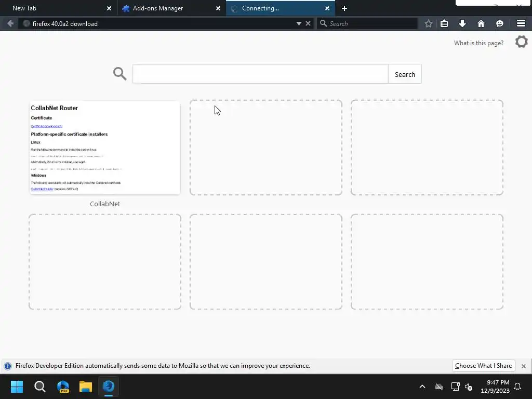Open the URL history dropdown arrow
The height and width of the screenshot is (399, 532).
tap(299, 23)
